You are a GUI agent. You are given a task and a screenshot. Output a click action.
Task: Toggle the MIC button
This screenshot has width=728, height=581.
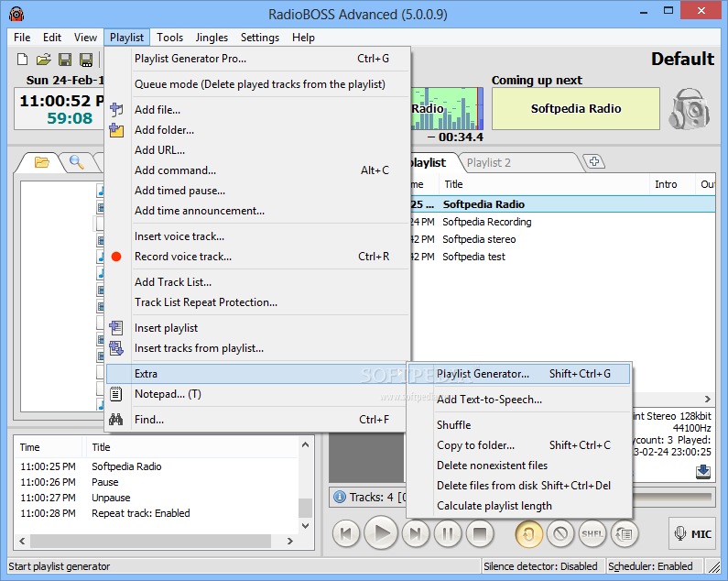tap(692, 533)
